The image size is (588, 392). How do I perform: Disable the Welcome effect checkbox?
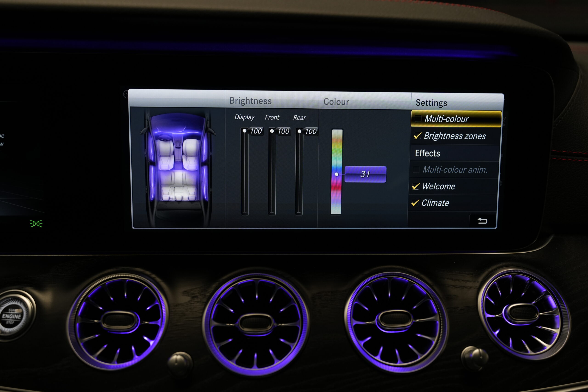[x=416, y=186]
